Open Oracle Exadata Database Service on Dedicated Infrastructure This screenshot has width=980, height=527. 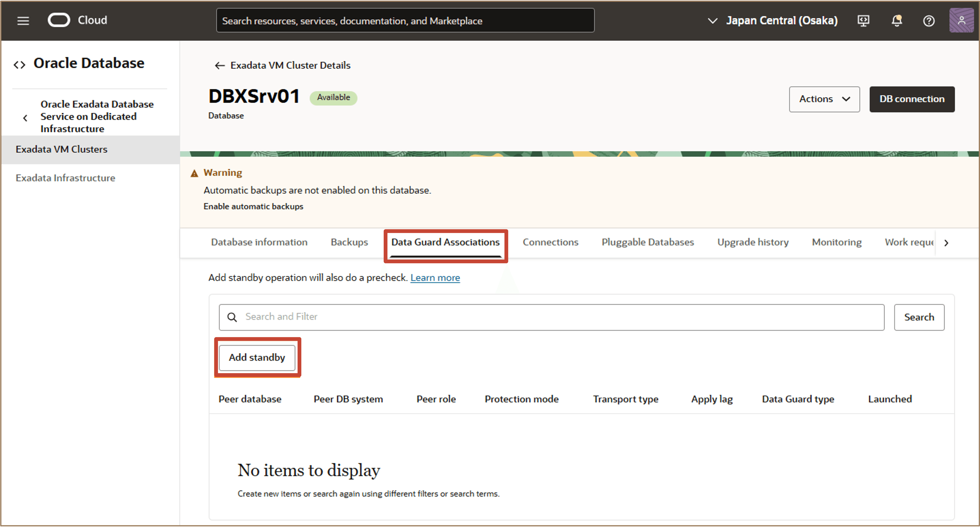pyautogui.click(x=97, y=116)
